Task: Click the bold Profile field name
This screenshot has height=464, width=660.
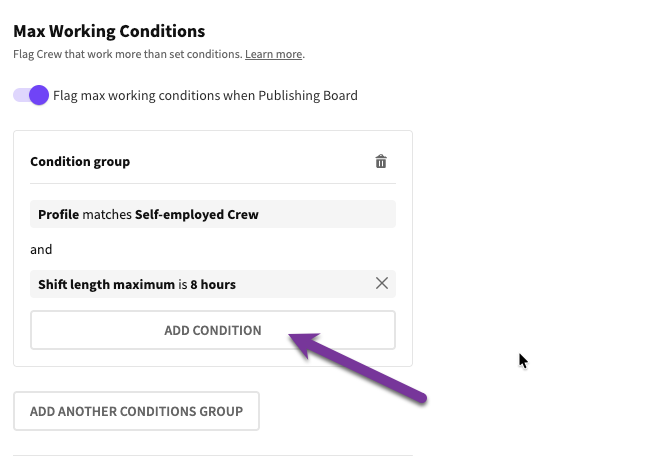Action: (58, 214)
